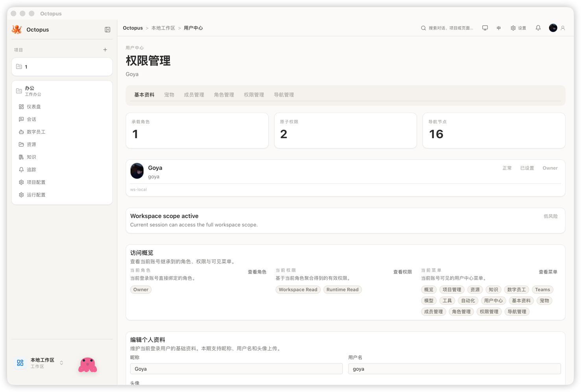This screenshot has width=581, height=392.
Task: Open the 追踪 tracking item
Action: pyautogui.click(x=62, y=170)
